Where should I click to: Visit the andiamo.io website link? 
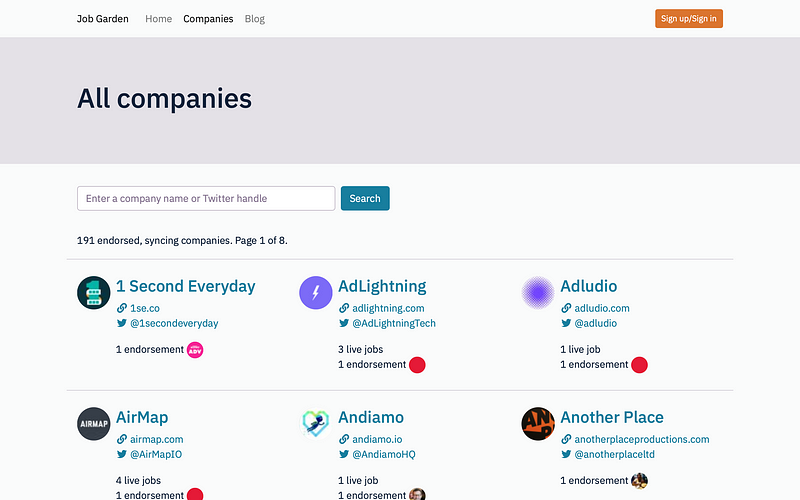pos(377,439)
